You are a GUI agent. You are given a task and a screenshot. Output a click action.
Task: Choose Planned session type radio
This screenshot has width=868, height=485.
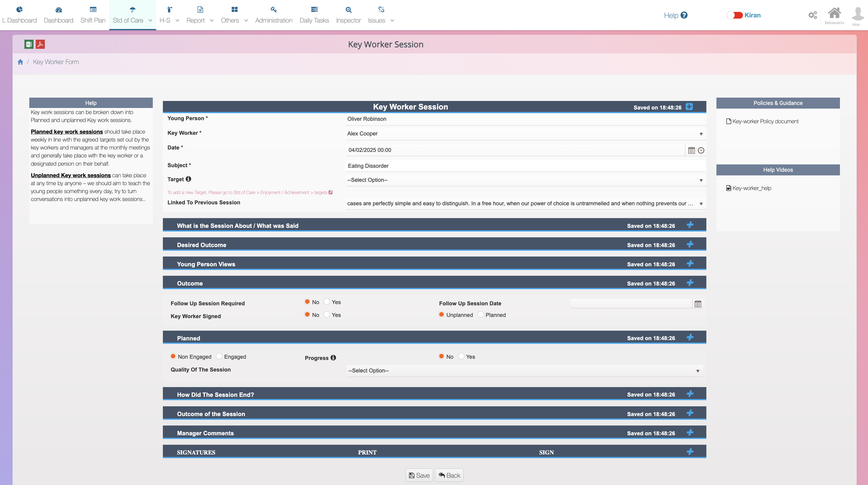[x=480, y=314]
